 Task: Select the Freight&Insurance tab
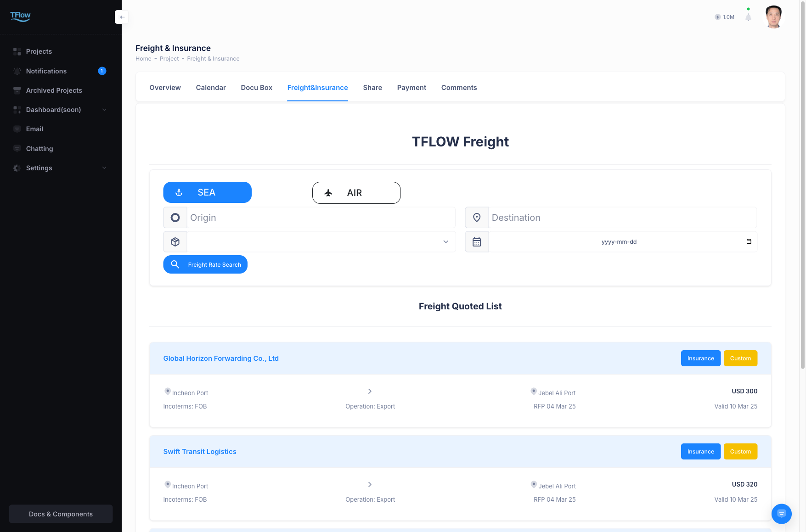click(x=317, y=88)
